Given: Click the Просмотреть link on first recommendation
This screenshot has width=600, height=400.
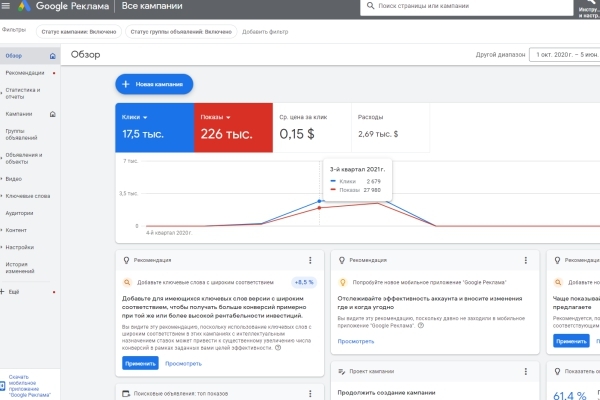Looking at the screenshot, I should (183, 363).
